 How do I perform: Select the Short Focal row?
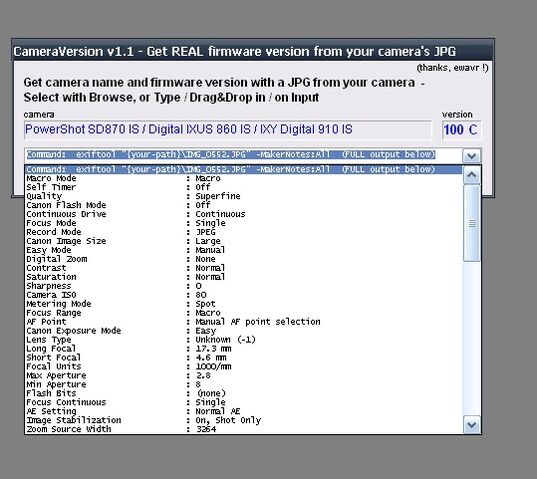(x=243, y=358)
